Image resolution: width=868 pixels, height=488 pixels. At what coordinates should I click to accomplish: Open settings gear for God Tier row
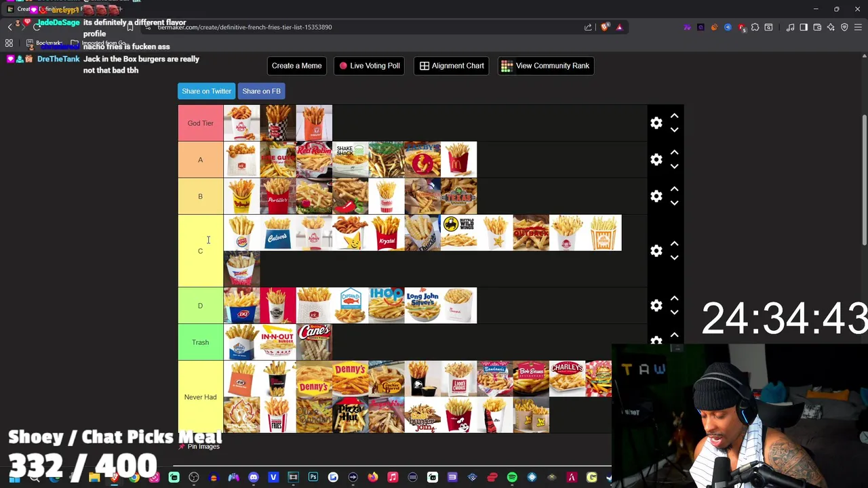point(656,123)
